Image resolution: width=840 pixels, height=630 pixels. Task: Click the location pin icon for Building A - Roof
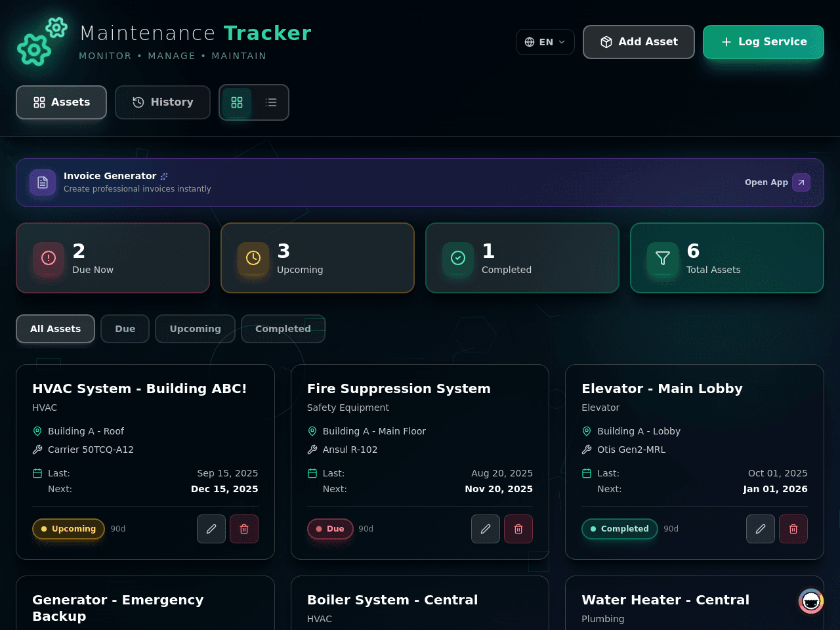click(37, 431)
